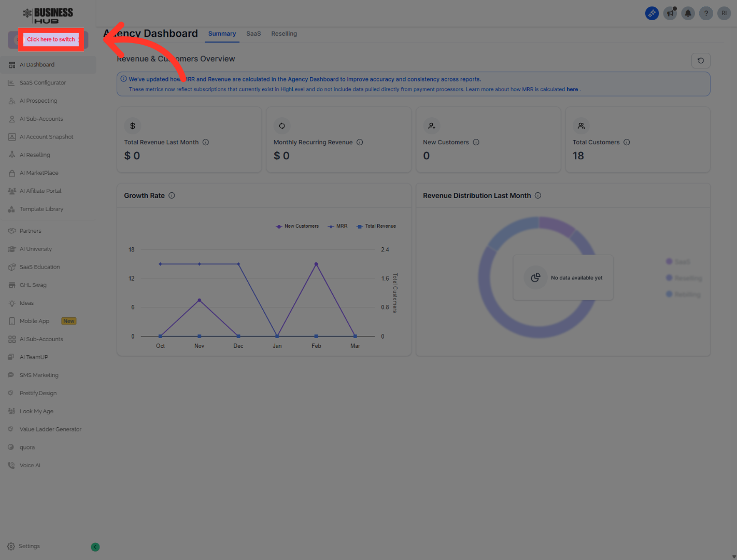Click info icon next to Growth Rate

pyautogui.click(x=172, y=195)
